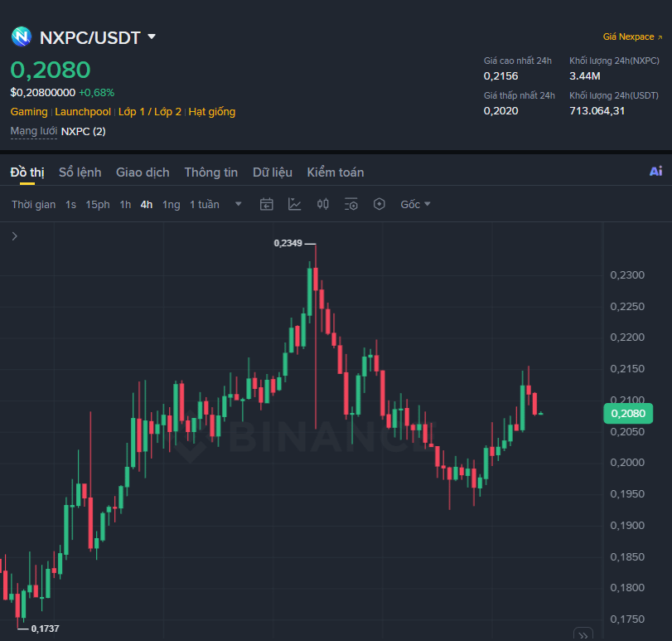This screenshot has width=672, height=641.
Task: Select the Thời gian chart view
Action: click(x=33, y=205)
